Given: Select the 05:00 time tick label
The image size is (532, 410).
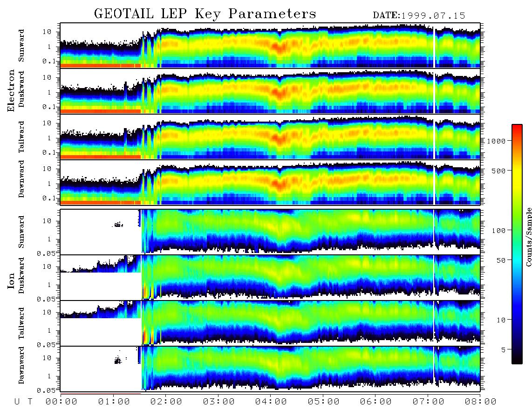Looking at the screenshot, I should pyautogui.click(x=323, y=402).
